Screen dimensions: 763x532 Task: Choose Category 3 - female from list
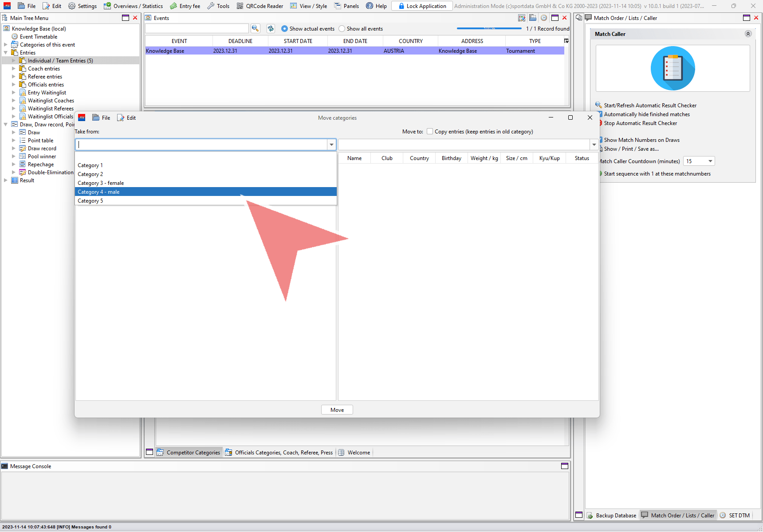click(101, 183)
